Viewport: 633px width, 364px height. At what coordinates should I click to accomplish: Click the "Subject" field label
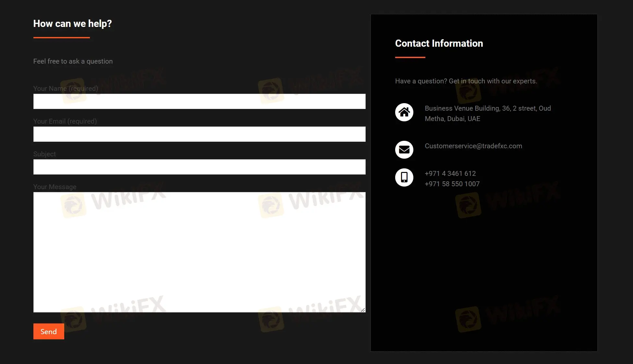tap(44, 154)
